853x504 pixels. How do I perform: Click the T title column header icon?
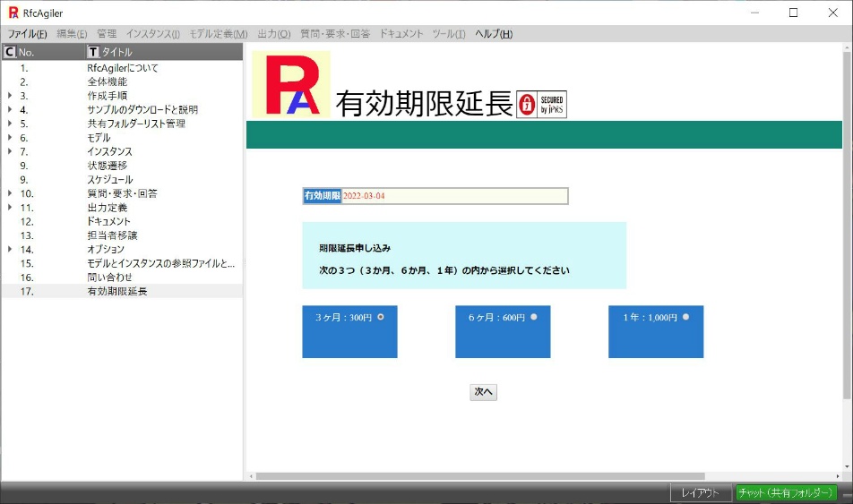tap(93, 52)
